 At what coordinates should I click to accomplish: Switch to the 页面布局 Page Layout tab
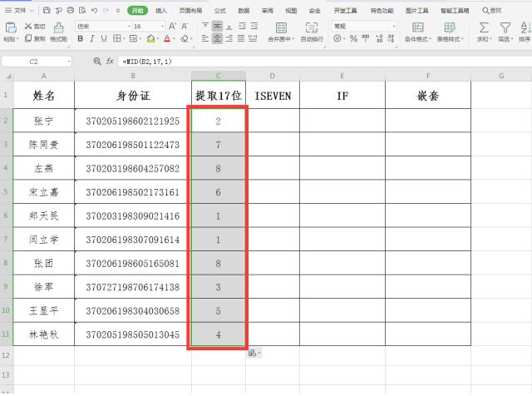pyautogui.click(x=190, y=11)
